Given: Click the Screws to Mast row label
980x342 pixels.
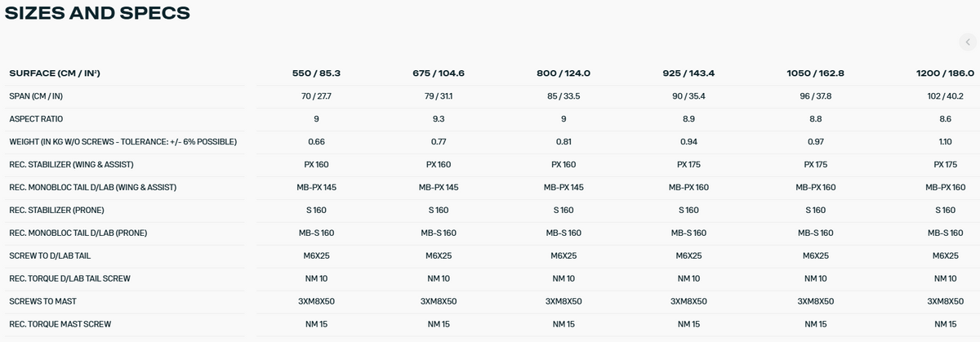Looking at the screenshot, I should pos(42,302).
